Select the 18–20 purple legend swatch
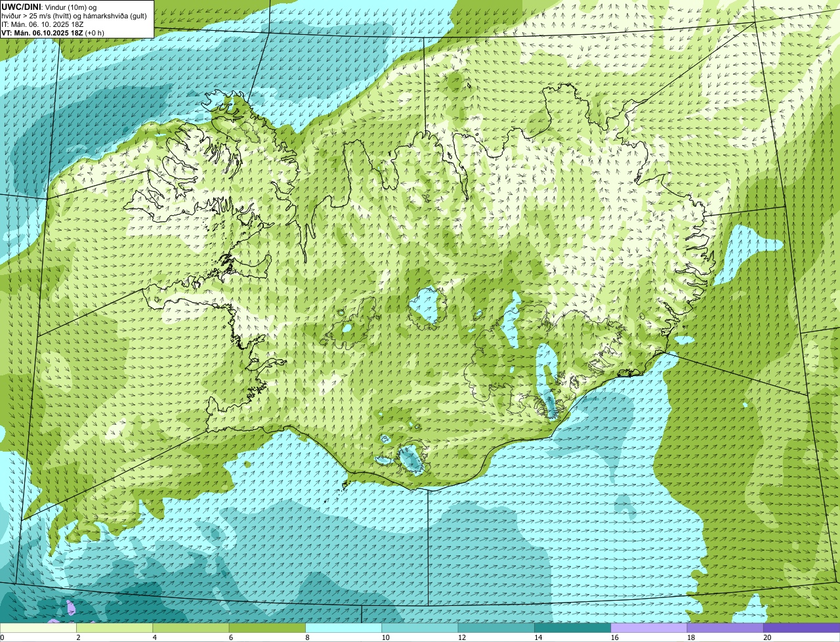Screen dimensions: 840x642 725,628
